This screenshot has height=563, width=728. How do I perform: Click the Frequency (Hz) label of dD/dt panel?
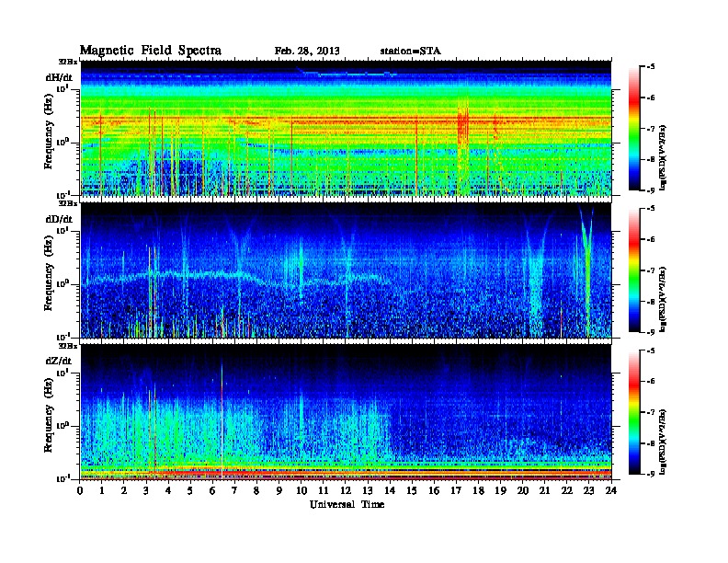click(49, 273)
